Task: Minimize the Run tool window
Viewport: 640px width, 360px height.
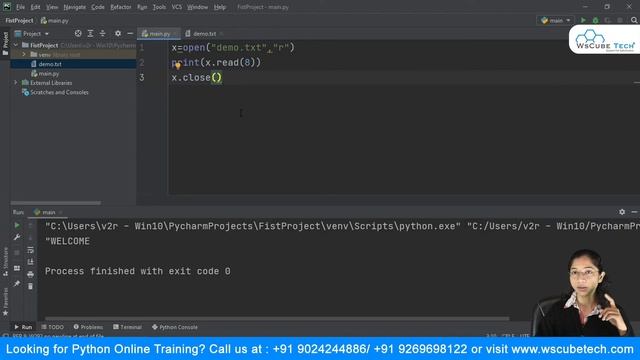Action: tap(634, 212)
